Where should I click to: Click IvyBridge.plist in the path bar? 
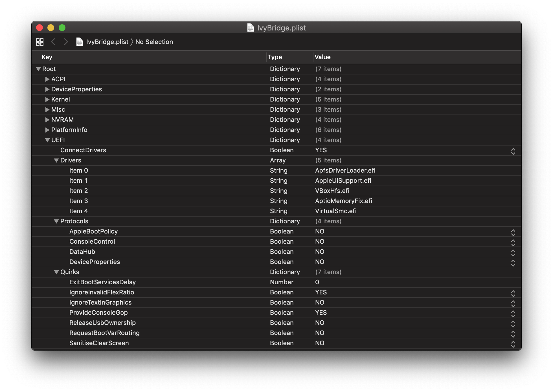tap(107, 42)
